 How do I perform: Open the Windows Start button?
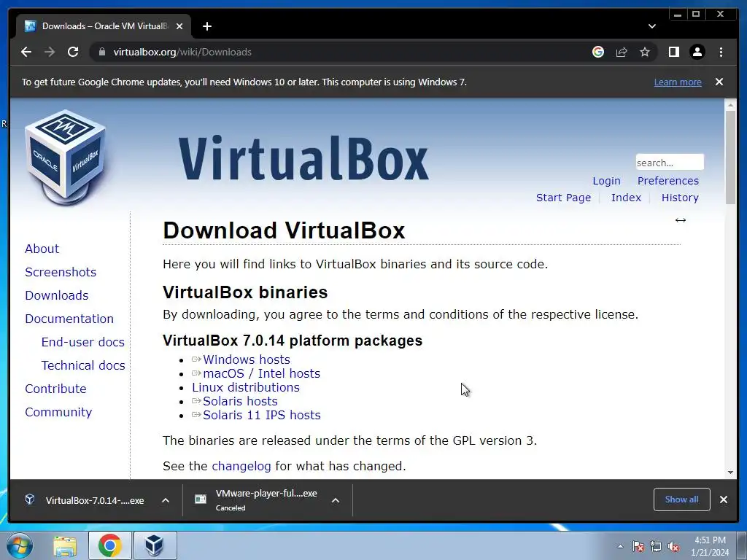[20, 545]
